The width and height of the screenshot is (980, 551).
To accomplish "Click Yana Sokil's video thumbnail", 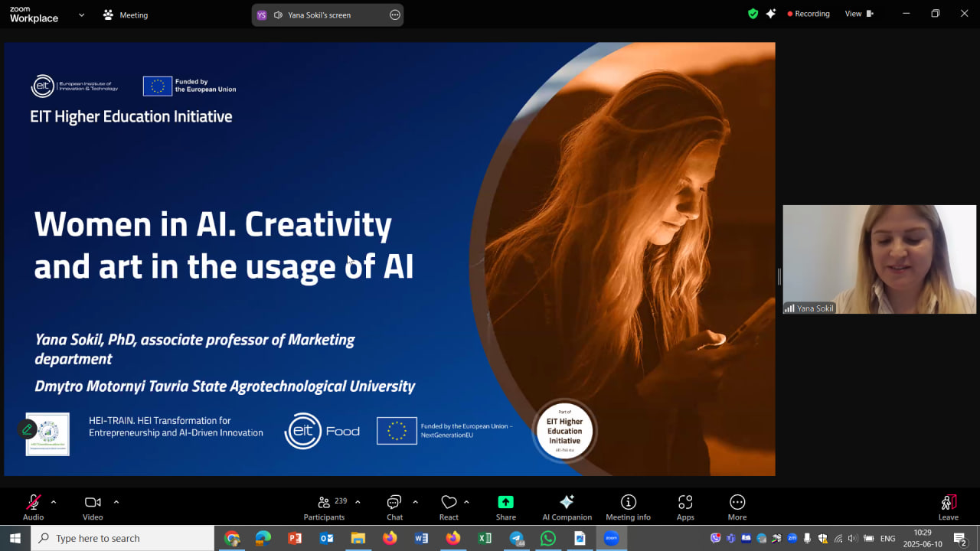I will [x=879, y=259].
